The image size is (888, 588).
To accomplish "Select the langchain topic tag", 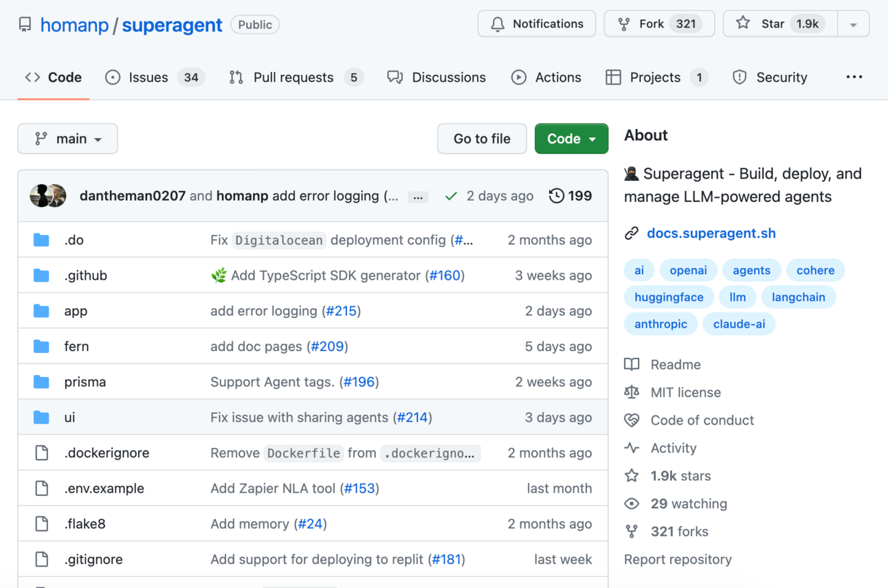I will [x=798, y=297].
